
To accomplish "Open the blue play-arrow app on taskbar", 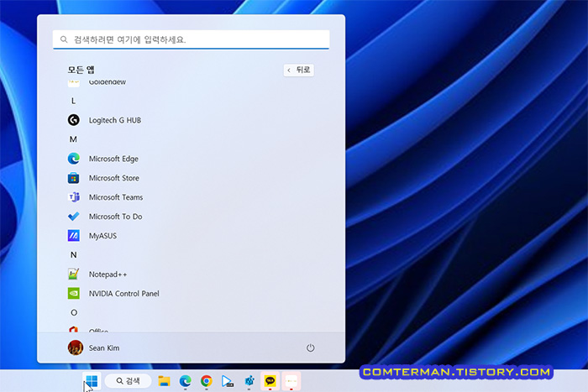I will pyautogui.click(x=228, y=381).
